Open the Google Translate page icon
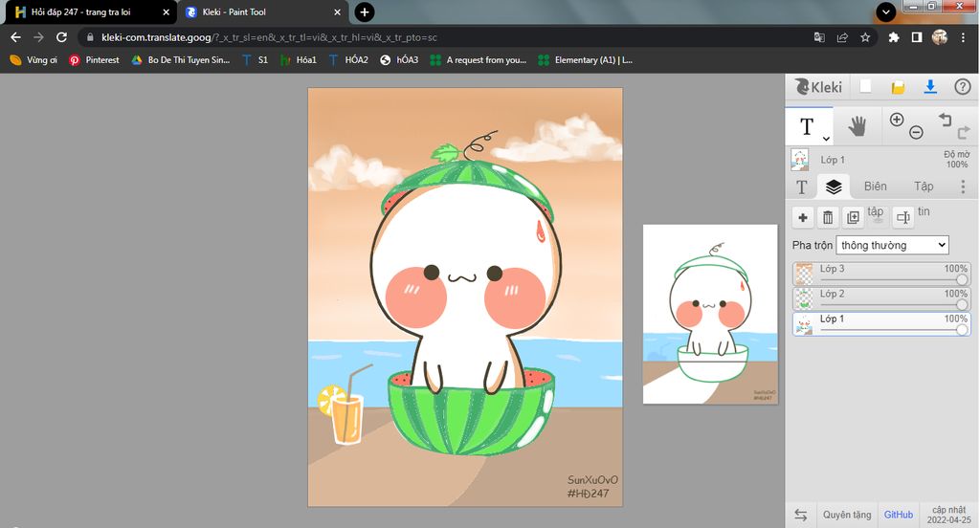 819,37
